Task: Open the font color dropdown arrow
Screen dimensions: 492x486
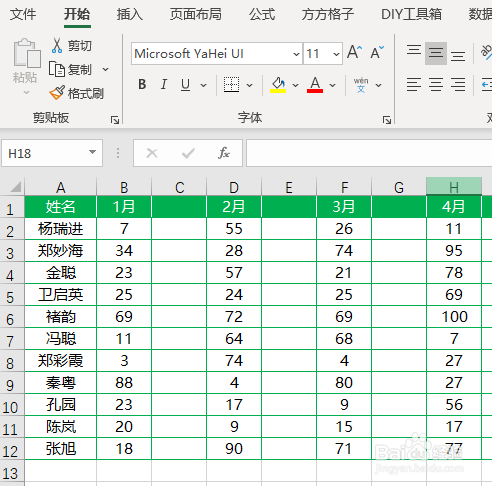Action: pos(332,85)
